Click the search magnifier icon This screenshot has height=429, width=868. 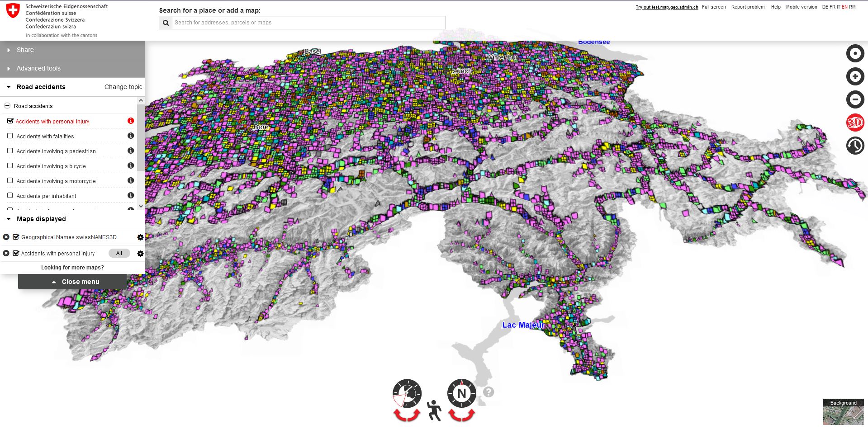(166, 23)
